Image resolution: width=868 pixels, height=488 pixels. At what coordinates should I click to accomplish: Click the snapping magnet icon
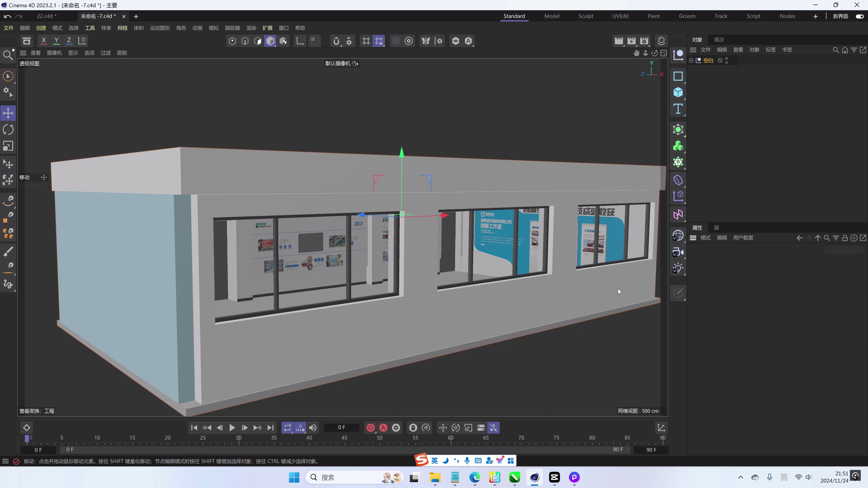click(336, 41)
